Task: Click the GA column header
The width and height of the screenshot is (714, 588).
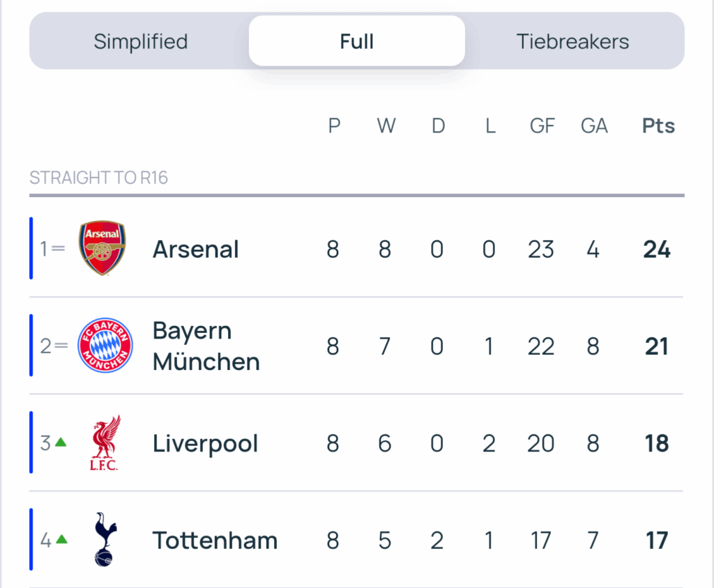Action: click(x=593, y=125)
